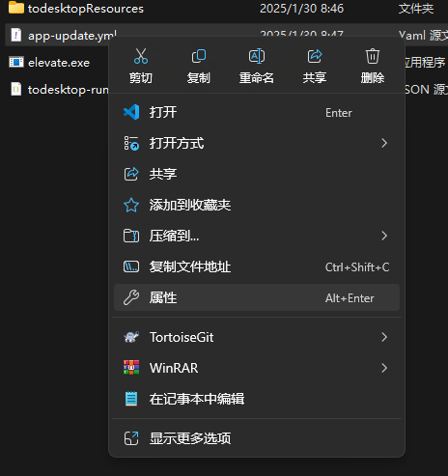Click the Share (共享) icon in top row
The height and width of the screenshot is (476, 448).
click(315, 56)
